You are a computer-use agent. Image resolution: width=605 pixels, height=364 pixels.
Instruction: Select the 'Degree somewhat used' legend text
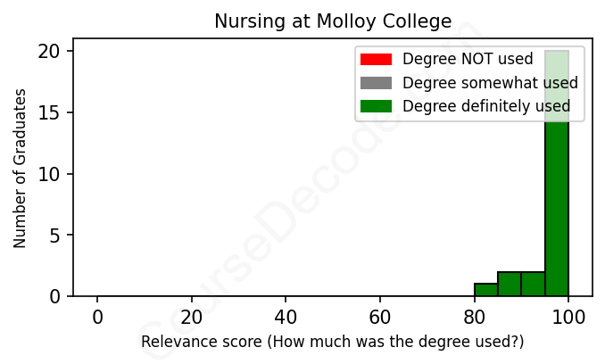coord(490,83)
